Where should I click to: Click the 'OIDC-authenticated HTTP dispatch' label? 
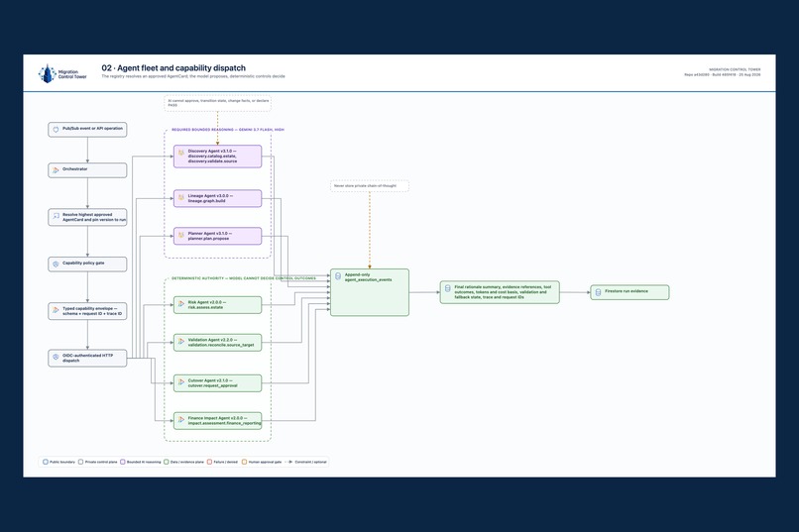tap(87, 358)
